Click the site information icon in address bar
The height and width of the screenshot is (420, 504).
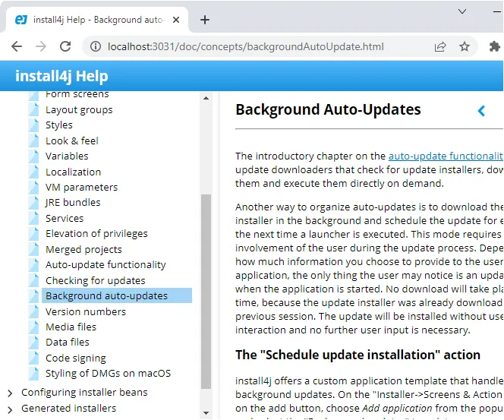click(x=96, y=46)
